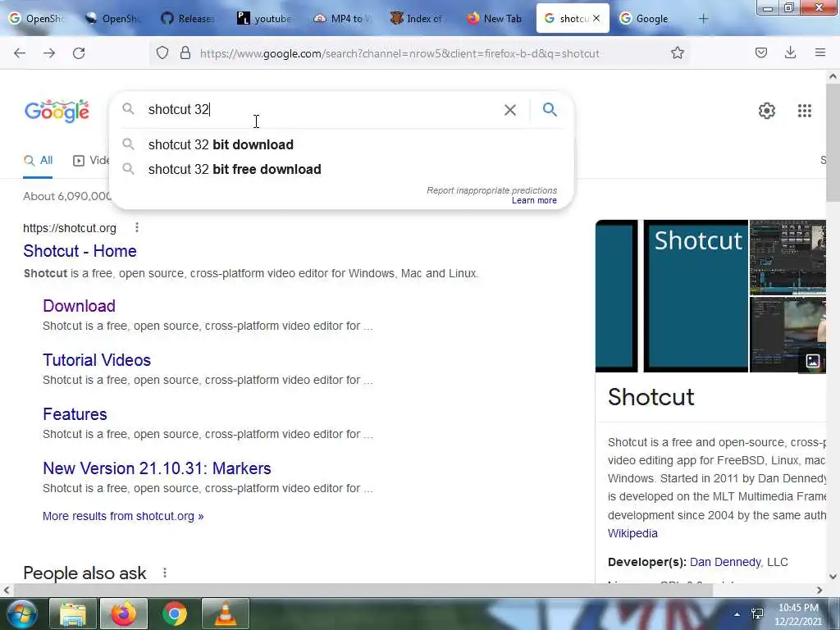Viewport: 840px width, 630px height.
Task: Bookmark this page with the star icon
Action: pyautogui.click(x=677, y=52)
